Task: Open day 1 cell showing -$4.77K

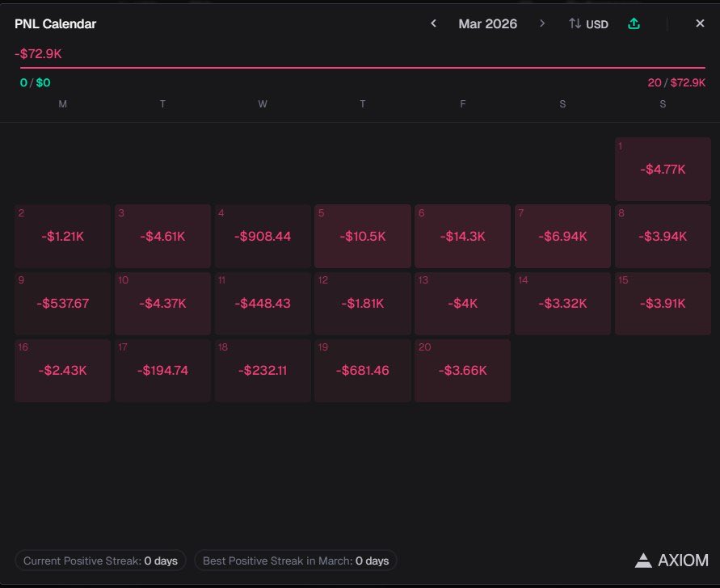Action: pyautogui.click(x=663, y=169)
